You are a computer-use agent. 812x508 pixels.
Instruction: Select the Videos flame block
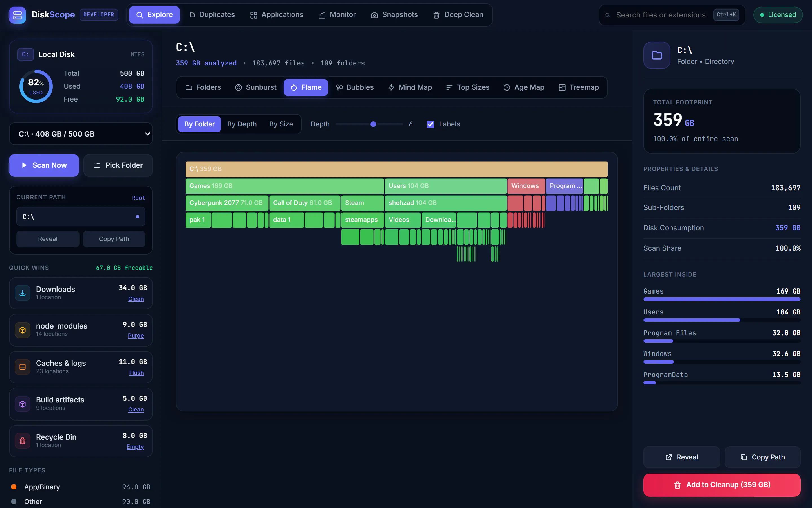[x=403, y=220]
